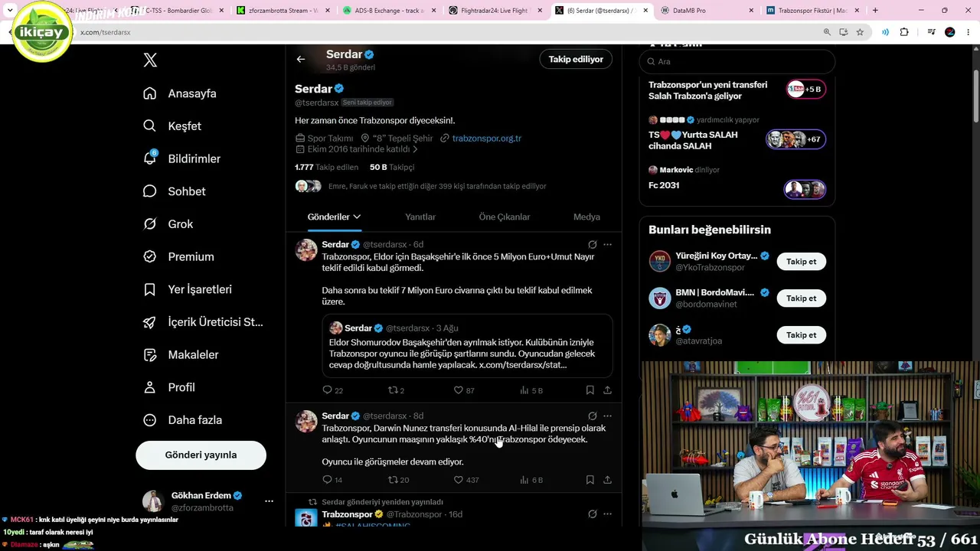Like the Eldor teklif post
This screenshot has width=980, height=551.
coord(464,390)
